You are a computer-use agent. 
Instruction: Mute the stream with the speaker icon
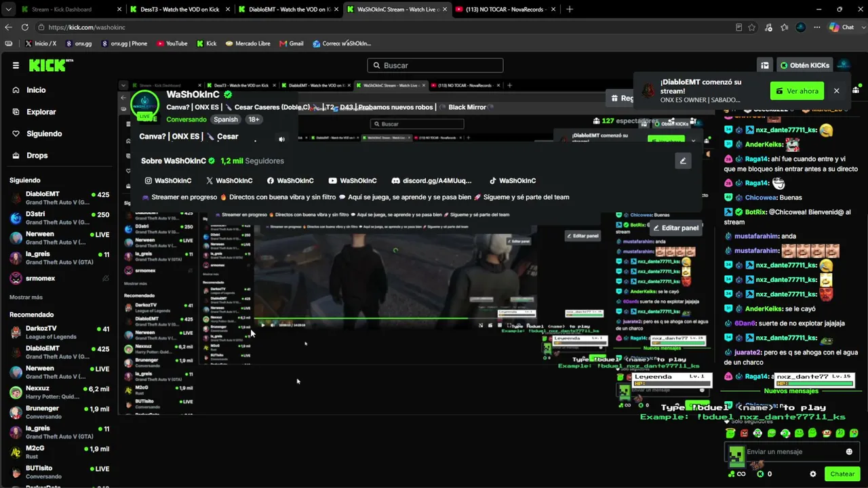click(x=282, y=139)
